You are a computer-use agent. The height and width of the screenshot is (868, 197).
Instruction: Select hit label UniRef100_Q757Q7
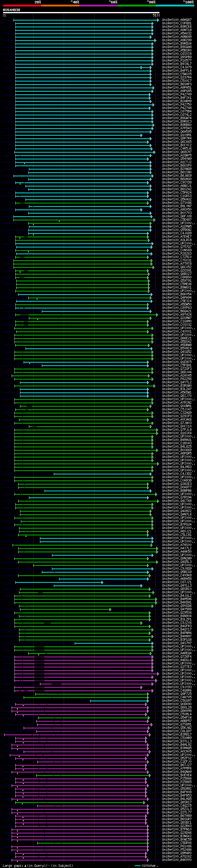(177, 247)
